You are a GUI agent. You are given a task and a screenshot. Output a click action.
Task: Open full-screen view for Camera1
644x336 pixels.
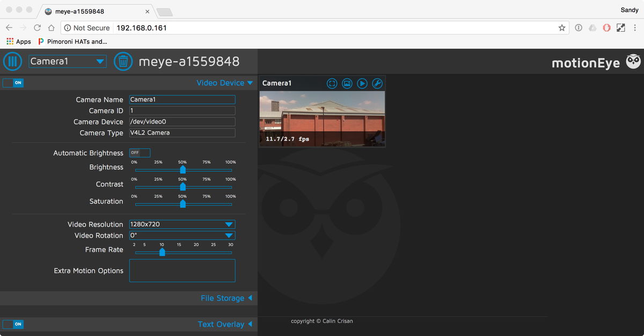pyautogui.click(x=332, y=83)
